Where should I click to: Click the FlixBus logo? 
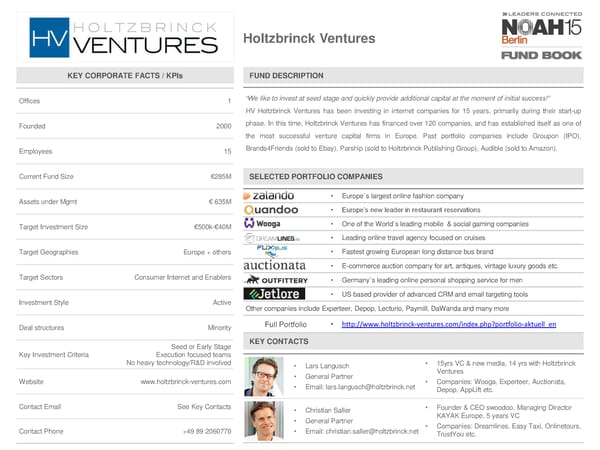click(270, 251)
